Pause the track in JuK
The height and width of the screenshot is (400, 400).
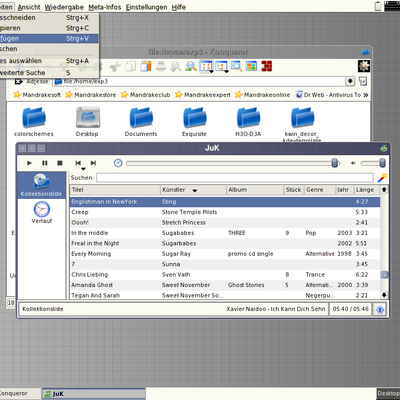coord(45,163)
